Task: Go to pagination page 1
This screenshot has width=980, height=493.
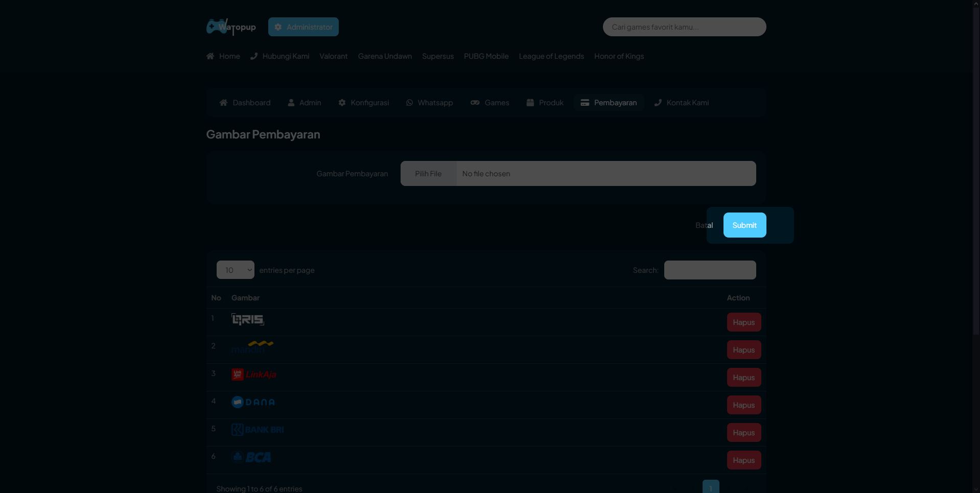Action: point(711,487)
